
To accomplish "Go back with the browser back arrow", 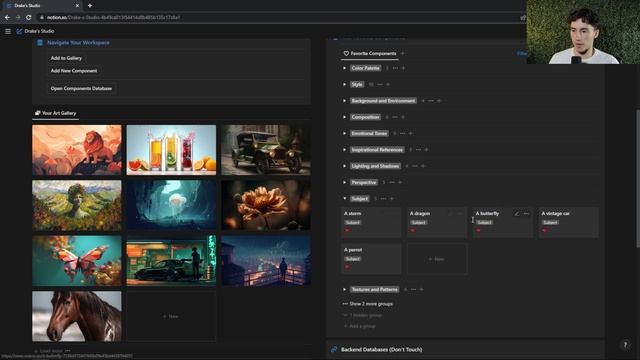I will pyautogui.click(x=7, y=18).
